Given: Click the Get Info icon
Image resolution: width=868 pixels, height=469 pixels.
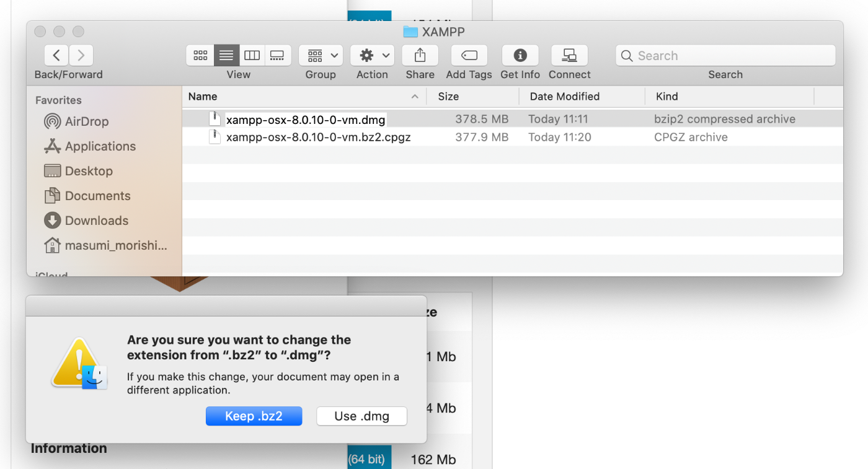Looking at the screenshot, I should click(520, 55).
